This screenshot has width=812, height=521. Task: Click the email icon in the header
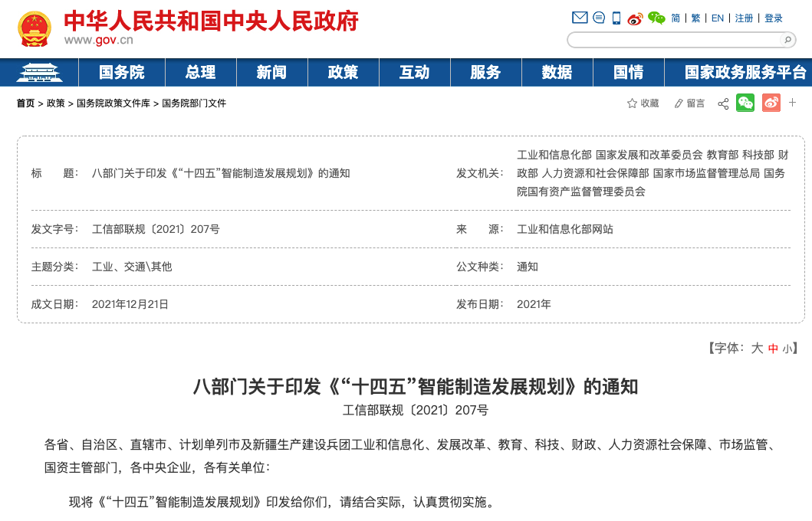click(x=579, y=17)
